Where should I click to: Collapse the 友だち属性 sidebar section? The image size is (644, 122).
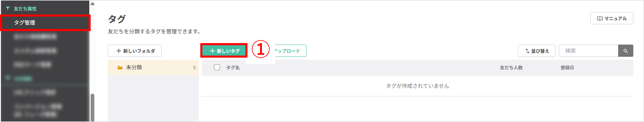[25, 9]
